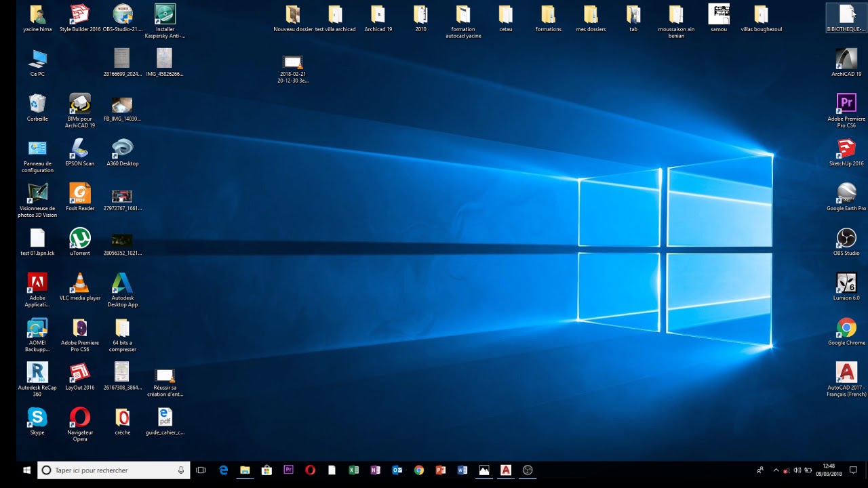Open Microsoft Store from the taskbar
This screenshot has width=868, height=488.
(267, 470)
